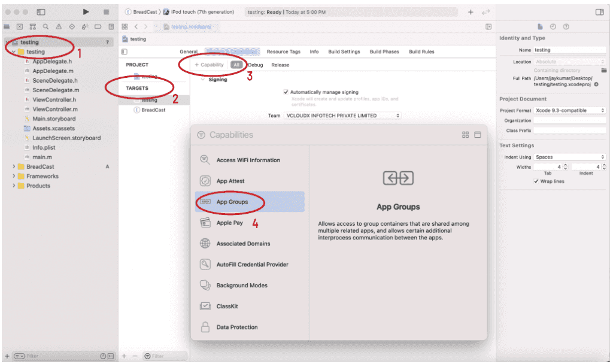Select the File inspector icon
The width and height of the screenshot is (610, 364).
point(540,27)
